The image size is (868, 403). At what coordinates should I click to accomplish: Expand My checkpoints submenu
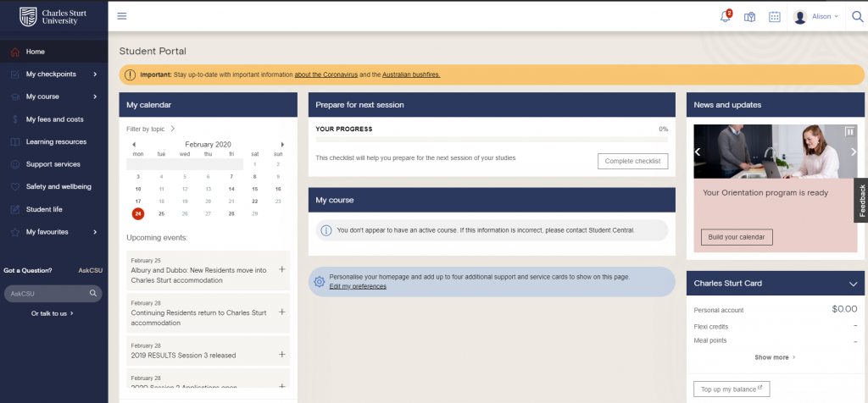(x=95, y=74)
